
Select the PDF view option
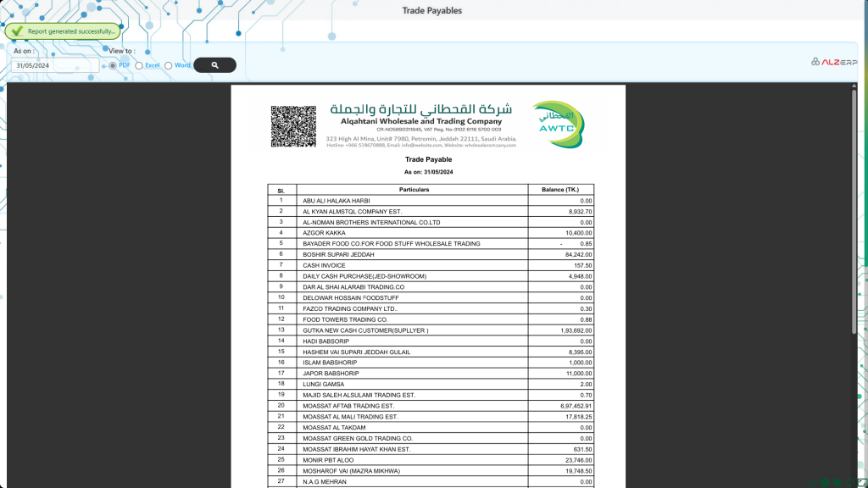point(113,65)
